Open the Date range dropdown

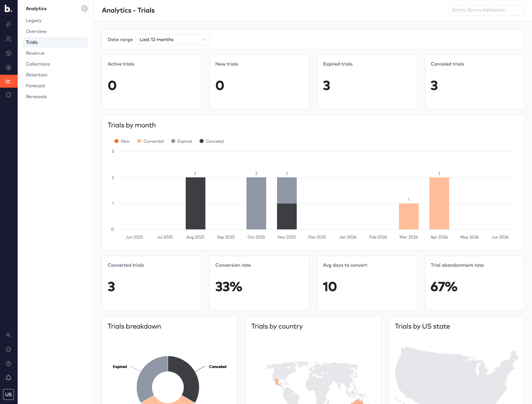172,39
